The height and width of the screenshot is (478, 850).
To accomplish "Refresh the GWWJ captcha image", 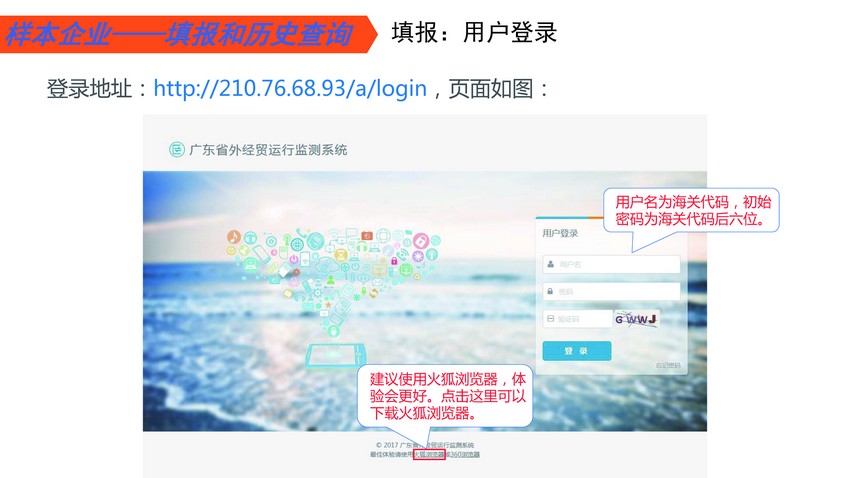I will pyautogui.click(x=636, y=319).
